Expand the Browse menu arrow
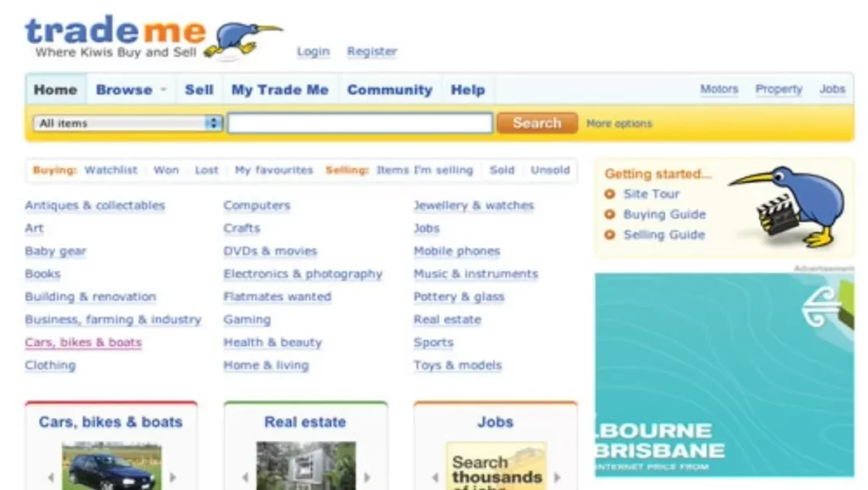 coord(164,89)
